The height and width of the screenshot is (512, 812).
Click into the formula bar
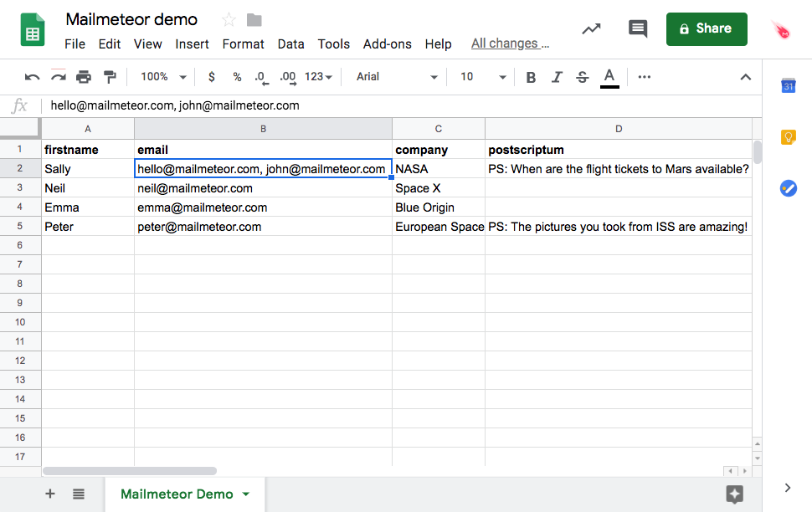pyautogui.click(x=401, y=105)
